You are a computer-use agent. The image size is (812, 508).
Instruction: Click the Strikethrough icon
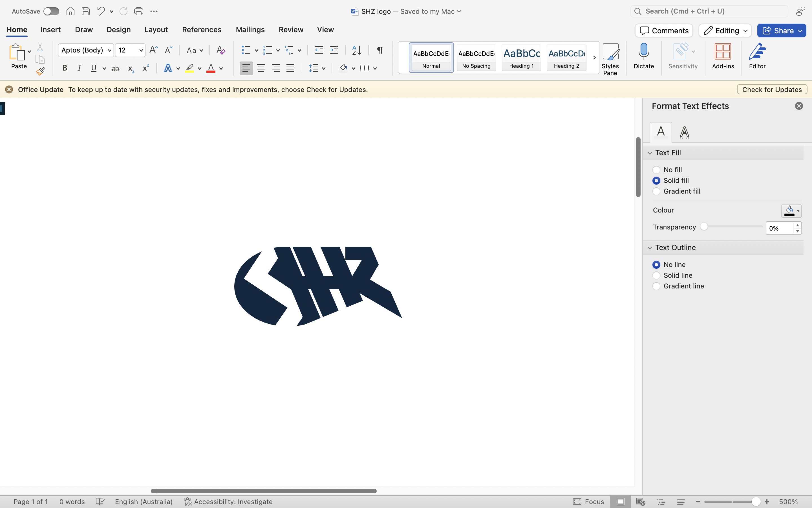(115, 69)
